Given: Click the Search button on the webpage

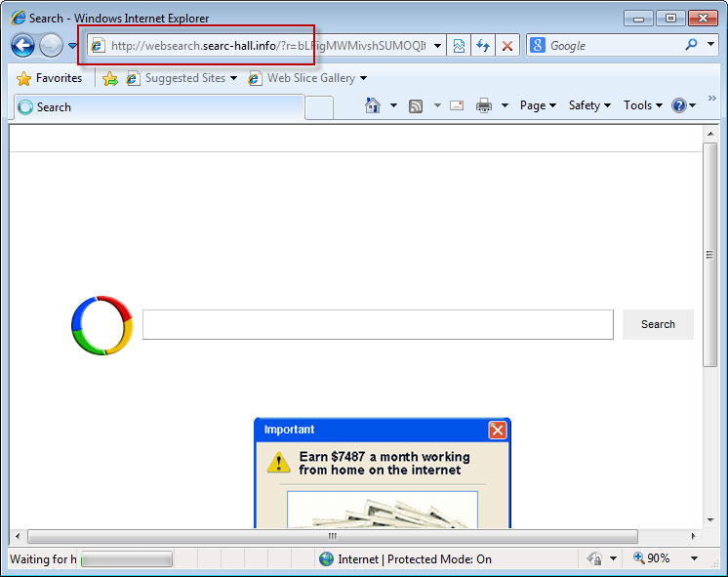Looking at the screenshot, I should [x=658, y=324].
